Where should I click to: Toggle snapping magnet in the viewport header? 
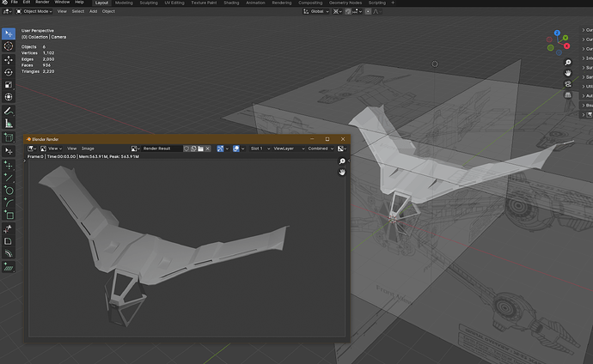[x=348, y=12]
